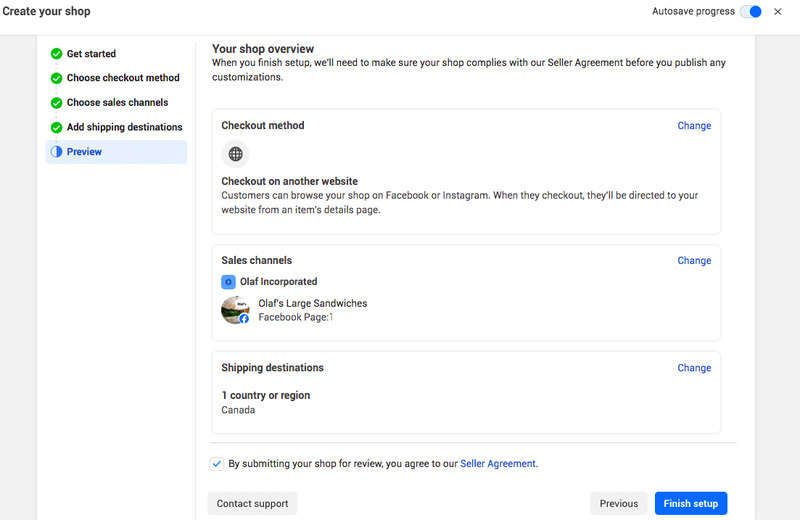Close the Create your shop dialog

778,12
